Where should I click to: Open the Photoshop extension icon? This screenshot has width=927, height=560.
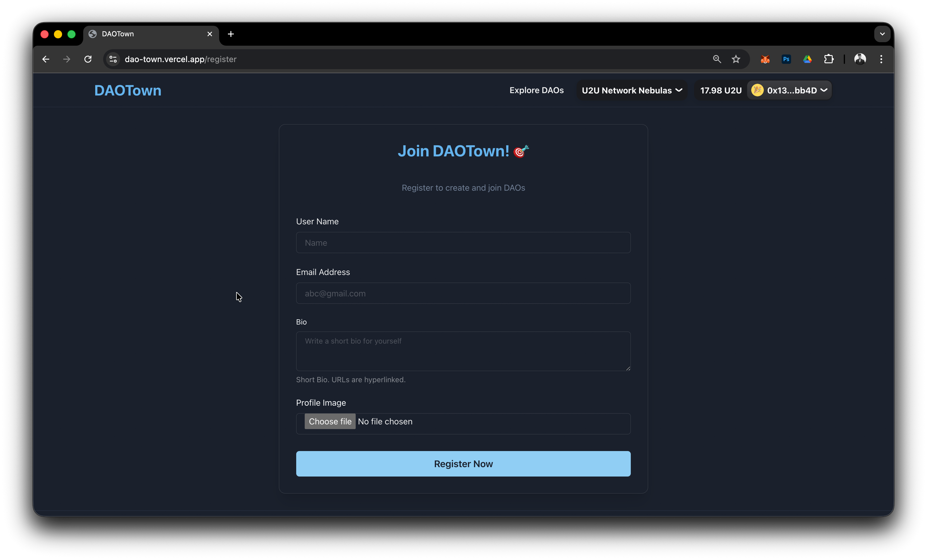coord(786,59)
